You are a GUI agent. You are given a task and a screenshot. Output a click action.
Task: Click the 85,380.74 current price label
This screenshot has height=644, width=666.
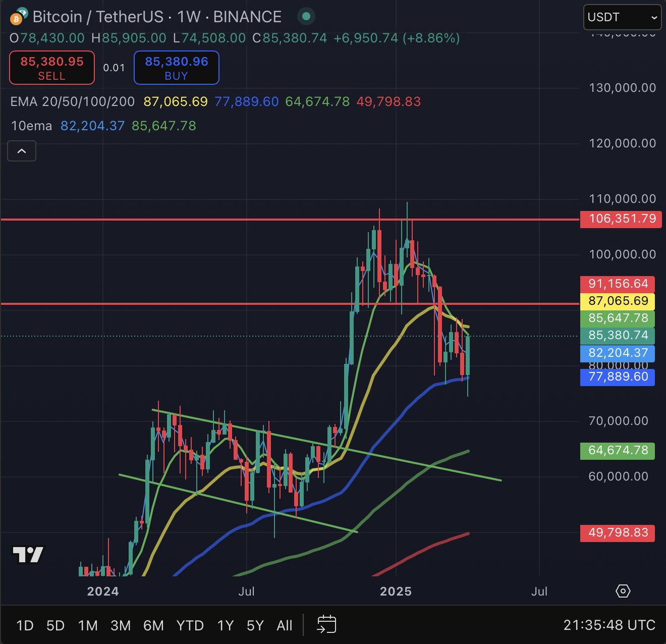[618, 335]
